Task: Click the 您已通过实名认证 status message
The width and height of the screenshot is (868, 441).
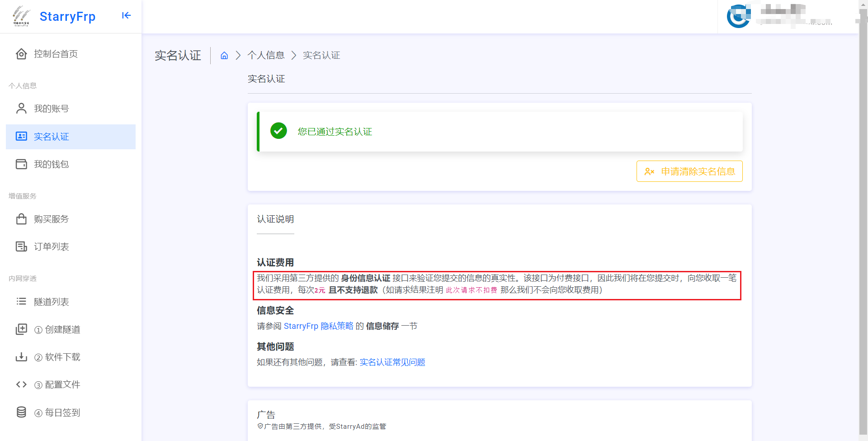Action: (x=335, y=132)
